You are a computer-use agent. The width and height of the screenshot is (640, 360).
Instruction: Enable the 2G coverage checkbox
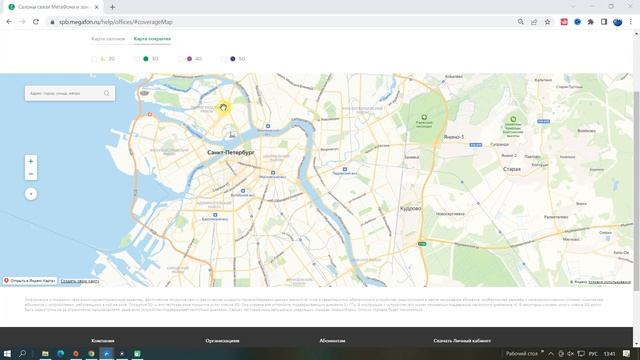(94, 59)
